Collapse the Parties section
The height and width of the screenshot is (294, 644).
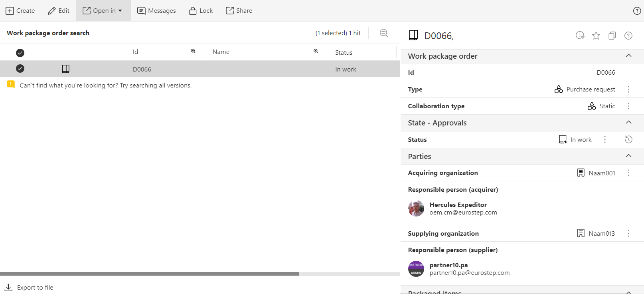(628, 156)
